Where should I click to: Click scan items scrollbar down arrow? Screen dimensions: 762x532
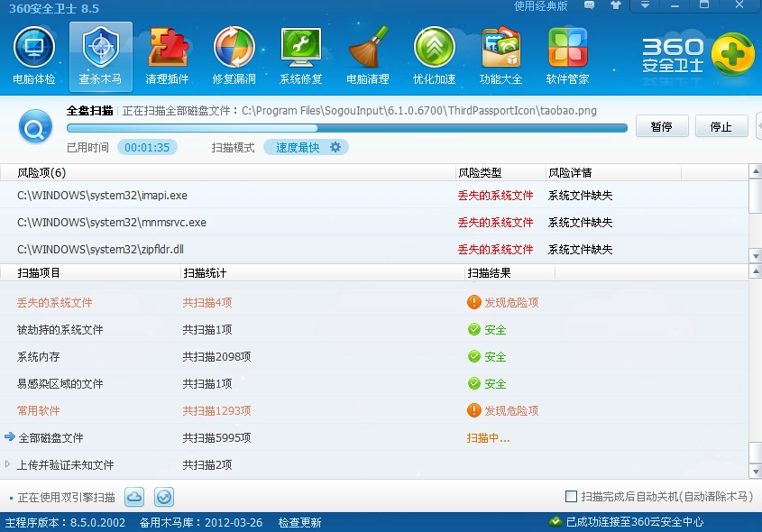click(756, 472)
